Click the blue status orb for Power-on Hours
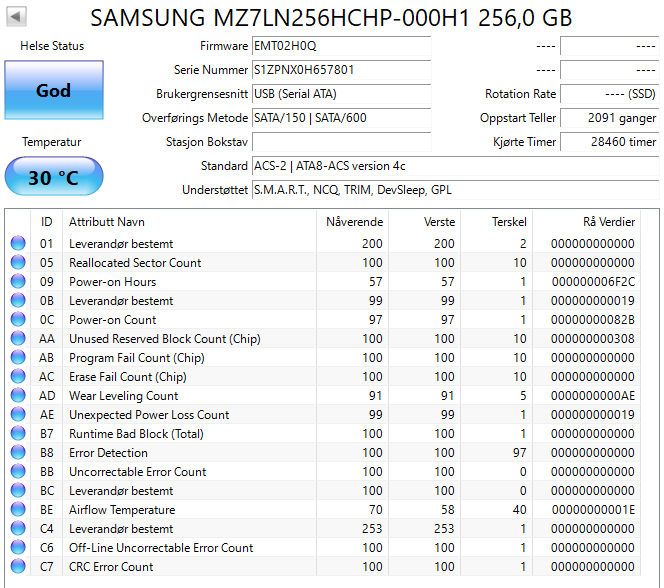Viewport: 664px width, 588px height. click(x=18, y=282)
